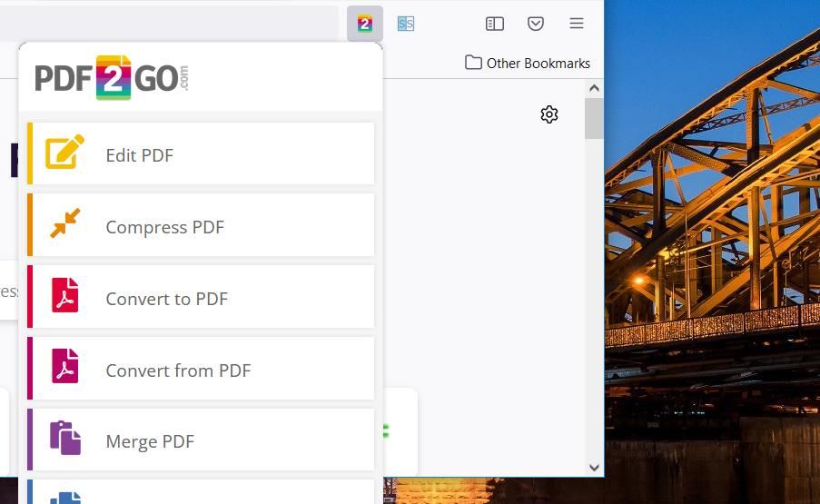Click the orange compress arrows icon
The height and width of the screenshot is (504, 820).
pyautogui.click(x=64, y=222)
